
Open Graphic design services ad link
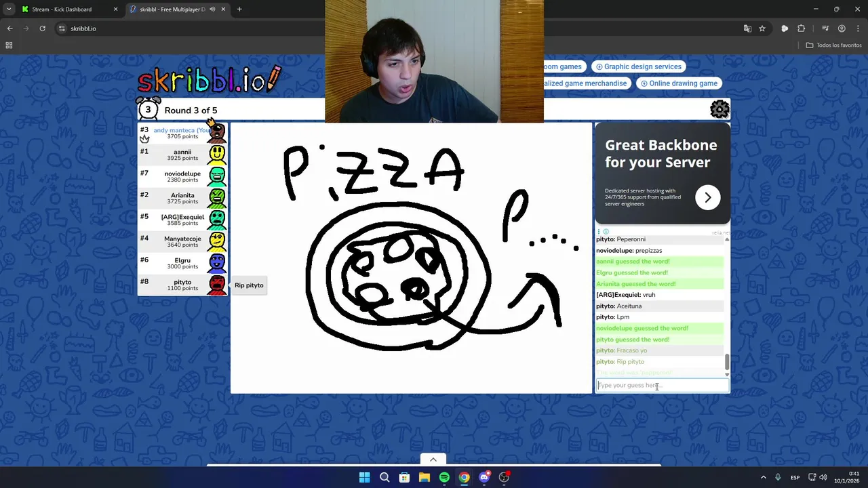point(638,66)
